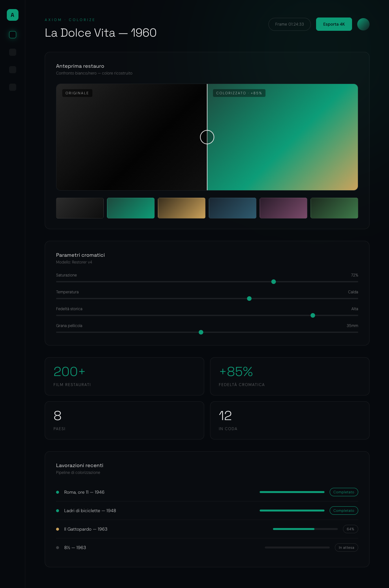Grab the comparison divider circle handle
This screenshot has height=588, width=389.
(207, 137)
